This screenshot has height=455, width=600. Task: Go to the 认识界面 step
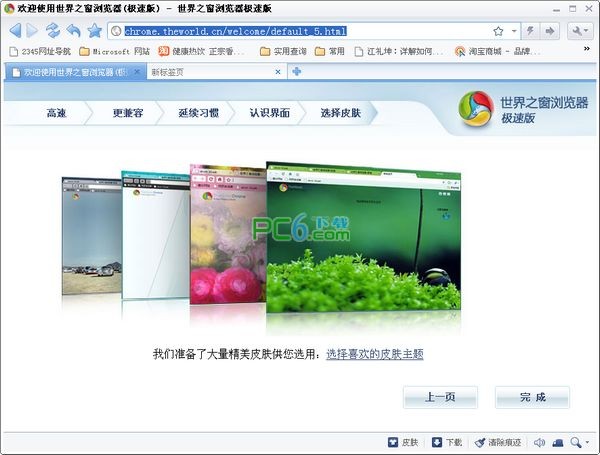pos(270,113)
